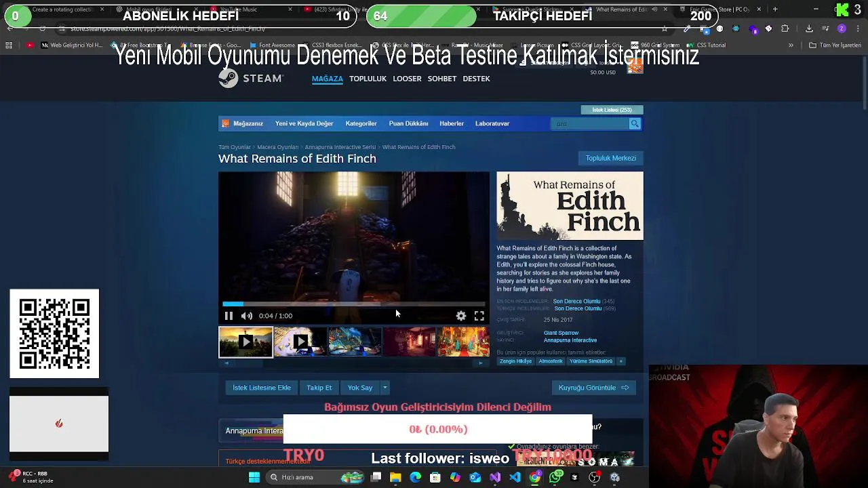Viewport: 868px width, 488px height.
Task: Select the second trailer thumbnail
Action: (300, 342)
